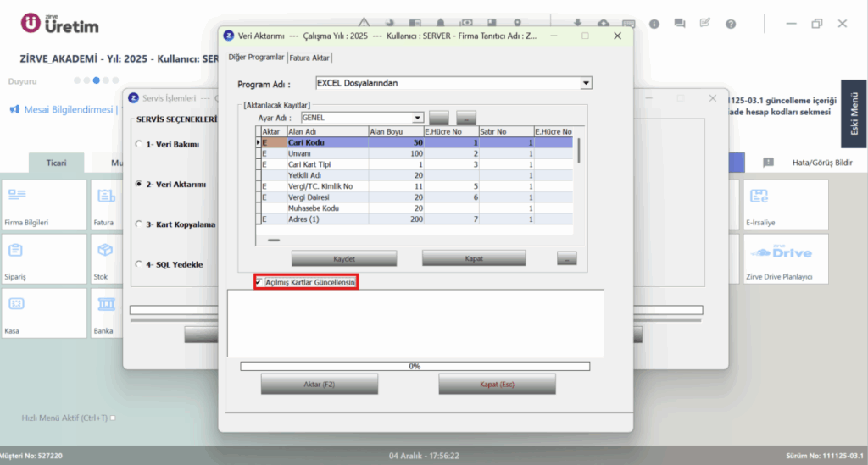The height and width of the screenshot is (465, 868).
Task: Click the keyboard icon in toolbar
Action: (x=628, y=24)
